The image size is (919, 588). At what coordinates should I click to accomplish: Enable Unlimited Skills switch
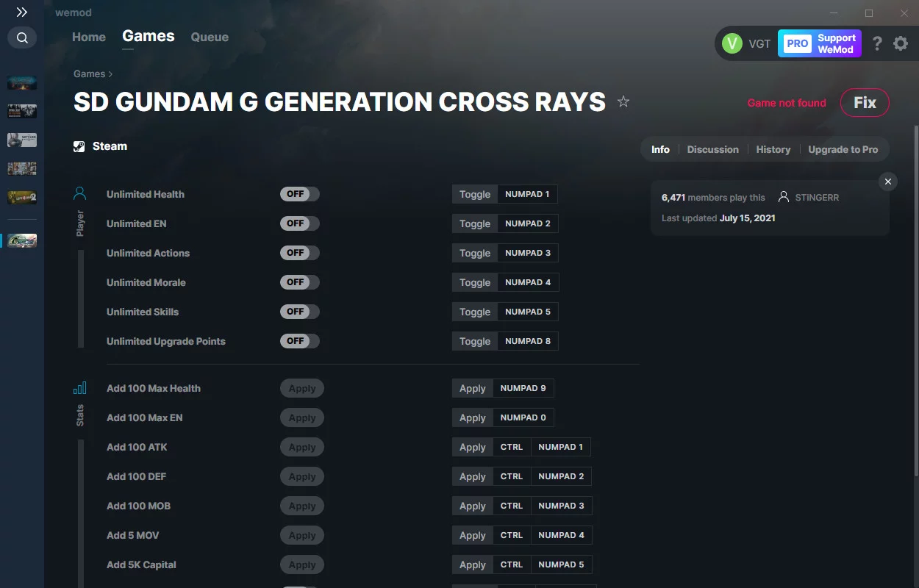[300, 312]
